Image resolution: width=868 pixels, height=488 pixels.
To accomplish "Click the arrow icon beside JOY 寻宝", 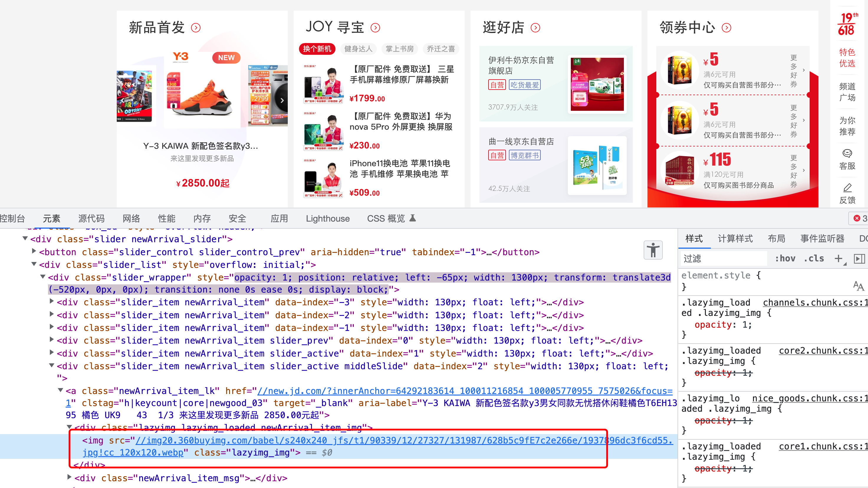I will (375, 28).
